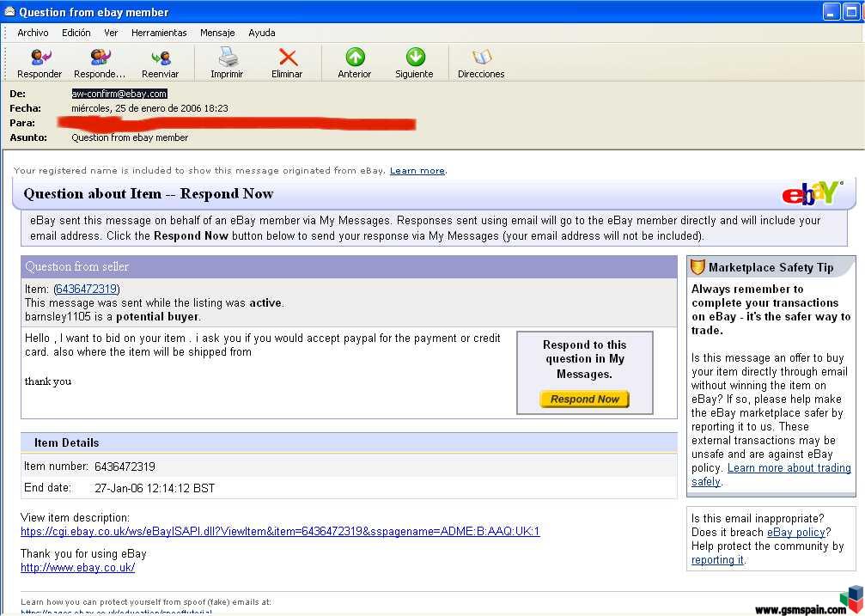865x616 pixels.
Task: Click the Question about Item -- Respond Now heading
Action: tap(149, 194)
